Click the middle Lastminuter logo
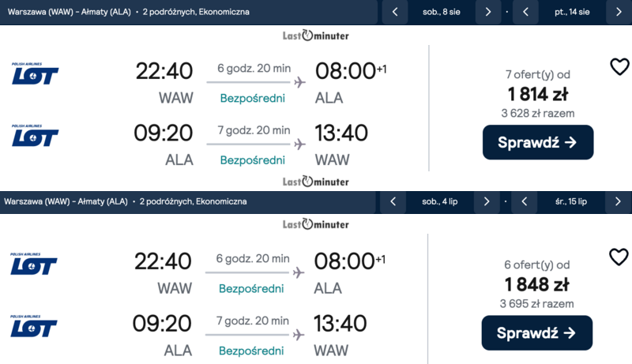The height and width of the screenshot is (364, 632). coord(316,181)
